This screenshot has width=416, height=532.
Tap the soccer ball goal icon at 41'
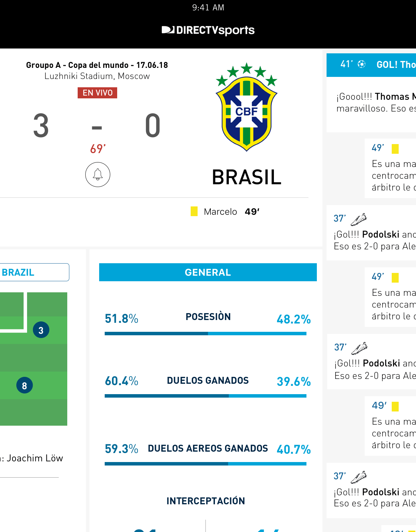362,64
